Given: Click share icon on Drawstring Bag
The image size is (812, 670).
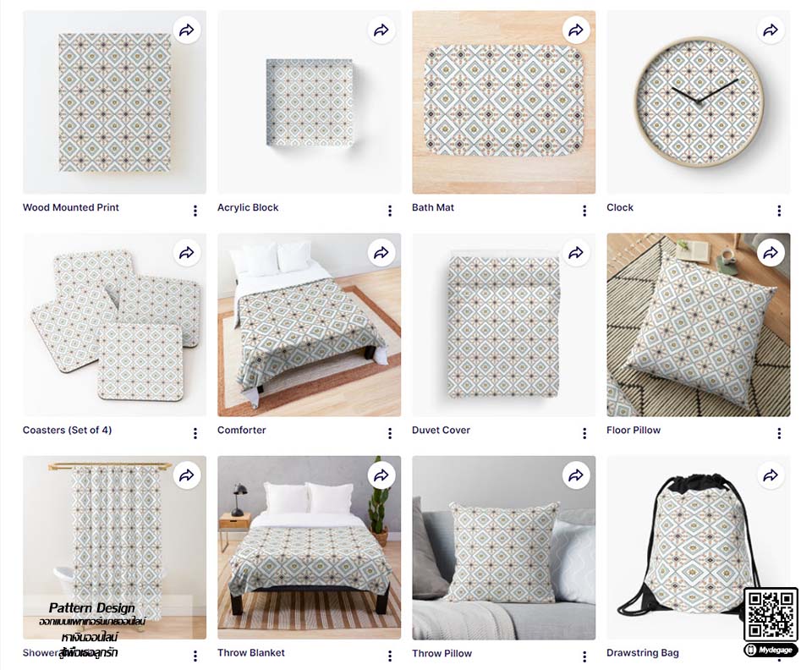Looking at the screenshot, I should point(771,475).
